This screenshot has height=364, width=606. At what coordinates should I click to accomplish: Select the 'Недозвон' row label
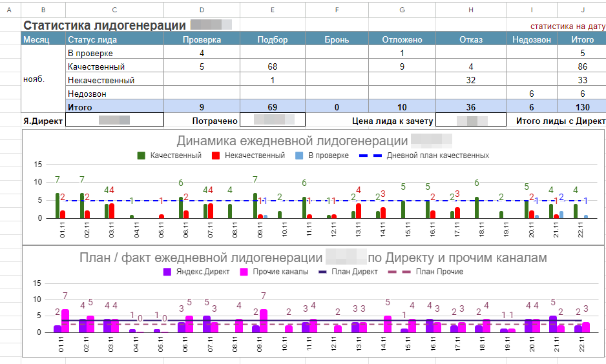tap(114, 93)
